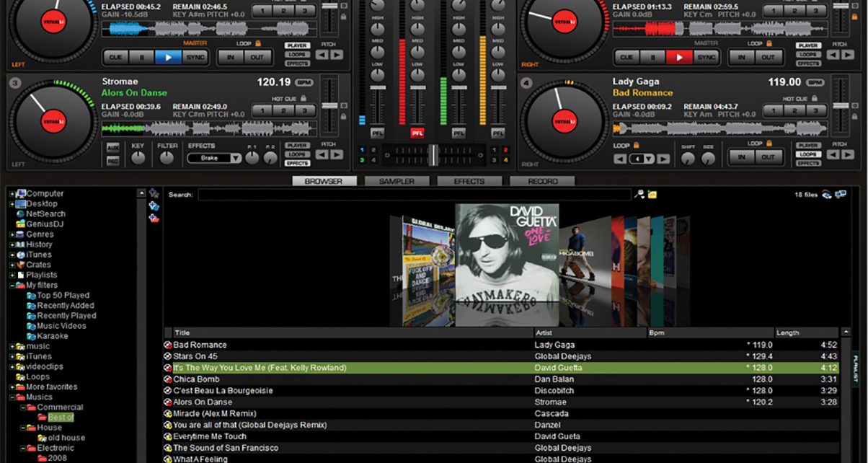The height and width of the screenshot is (463, 868).
Task: Click the deck number 4 badge
Action: [x=526, y=83]
